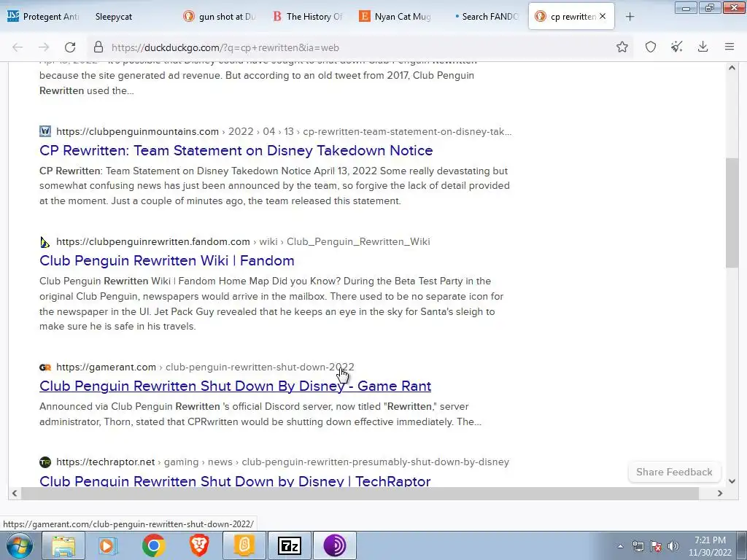Screen dimensions: 747x560
Task: Click the horizontal scrollbar right arrow
Action: 720,494
